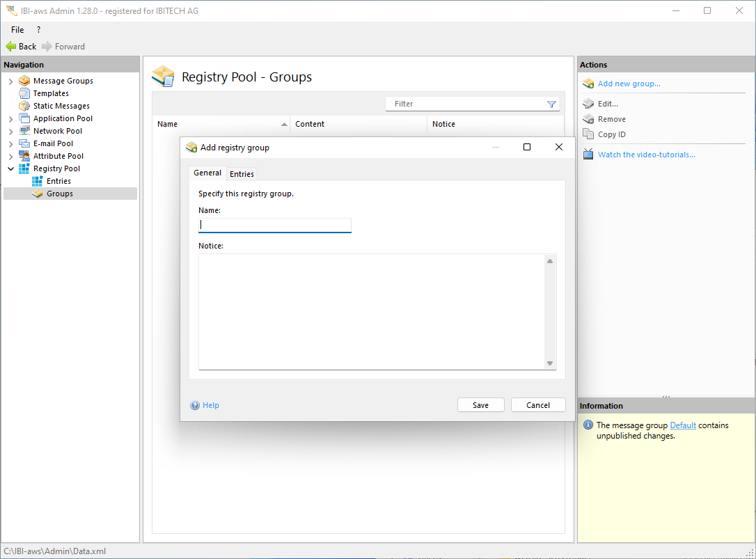
Task: Select the Templates icon in navigation tree
Action: click(24, 93)
